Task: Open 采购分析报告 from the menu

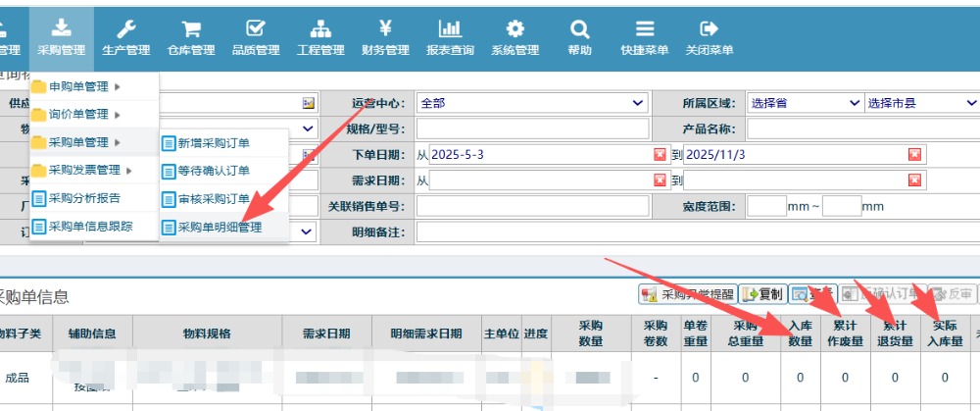Action: (x=84, y=198)
